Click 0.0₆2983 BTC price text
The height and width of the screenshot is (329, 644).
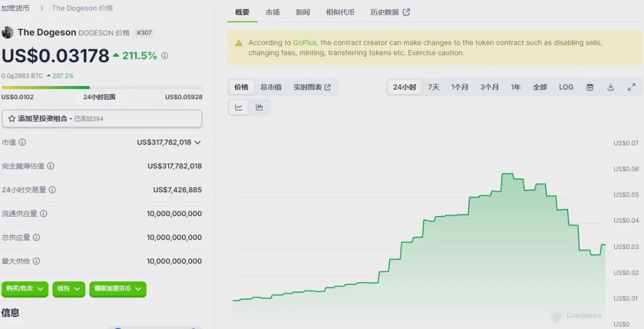[x=22, y=76]
